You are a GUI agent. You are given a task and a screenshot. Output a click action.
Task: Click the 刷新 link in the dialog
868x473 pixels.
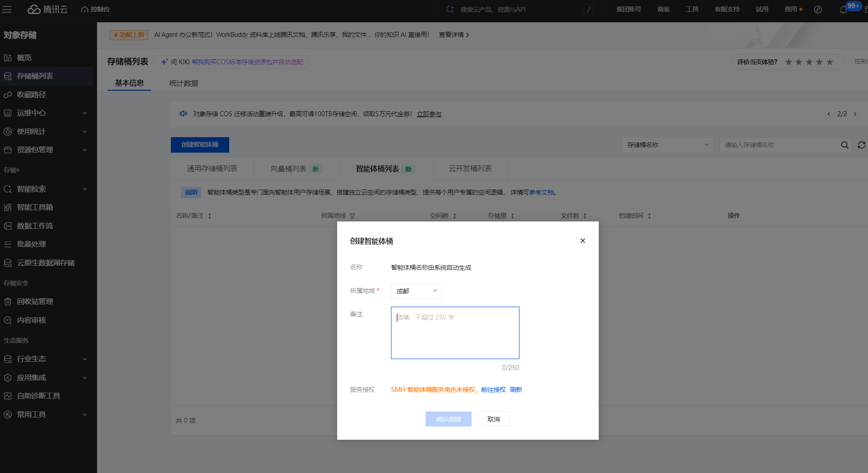tap(516, 390)
